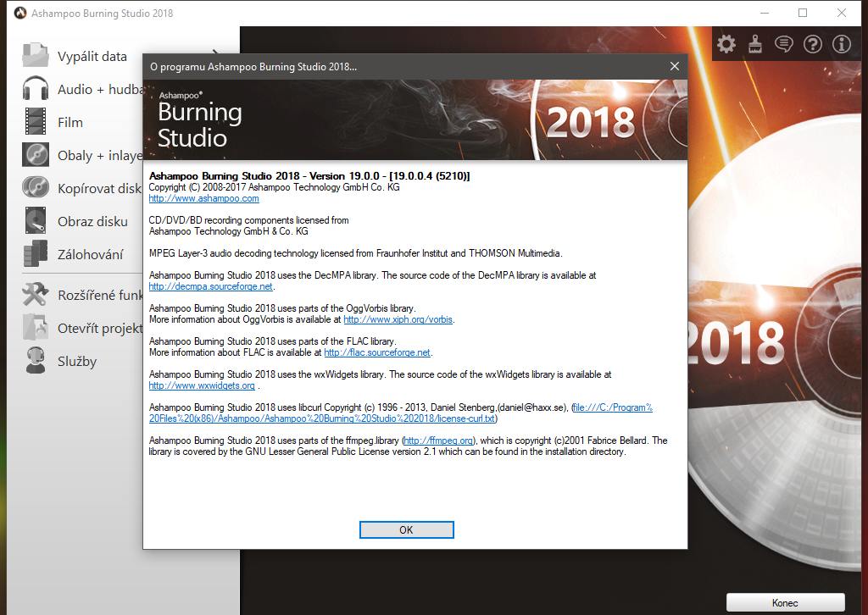The height and width of the screenshot is (615, 868).
Task: Click the paintbrush skin icon
Action: (755, 44)
